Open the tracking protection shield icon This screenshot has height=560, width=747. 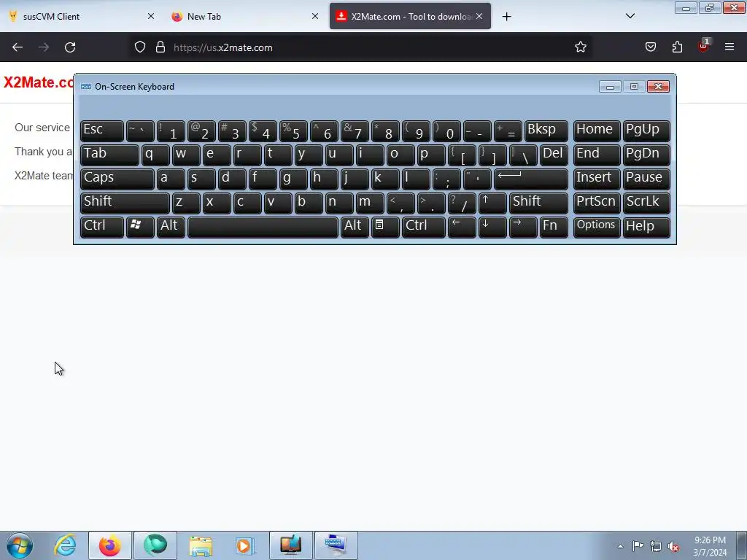point(139,47)
